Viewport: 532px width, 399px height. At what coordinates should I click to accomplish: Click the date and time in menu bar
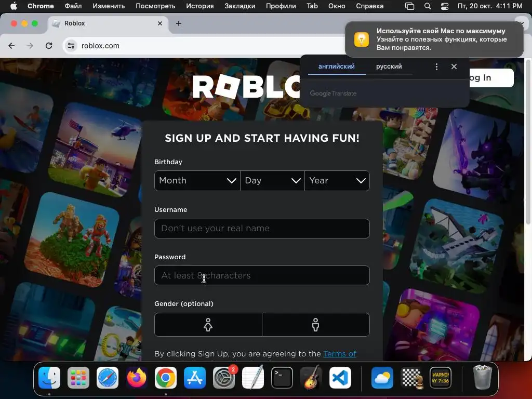[x=490, y=6]
